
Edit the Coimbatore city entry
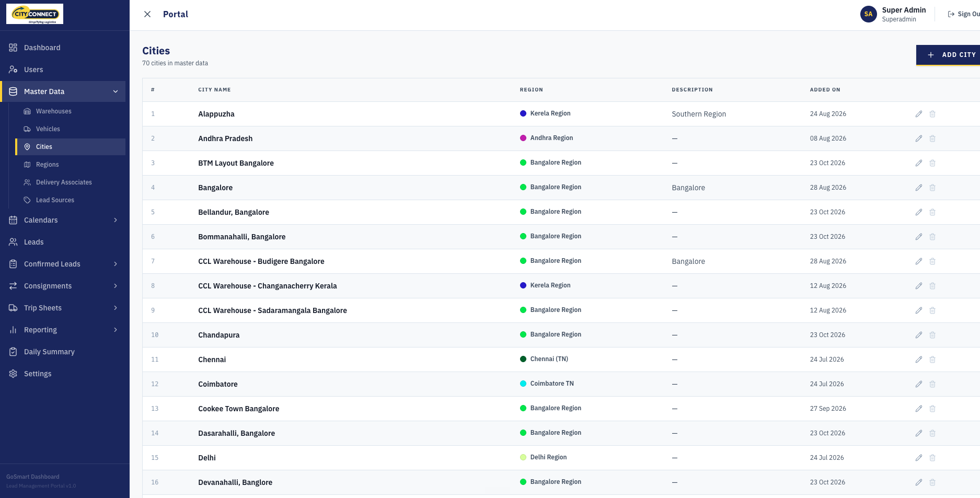pos(919,384)
